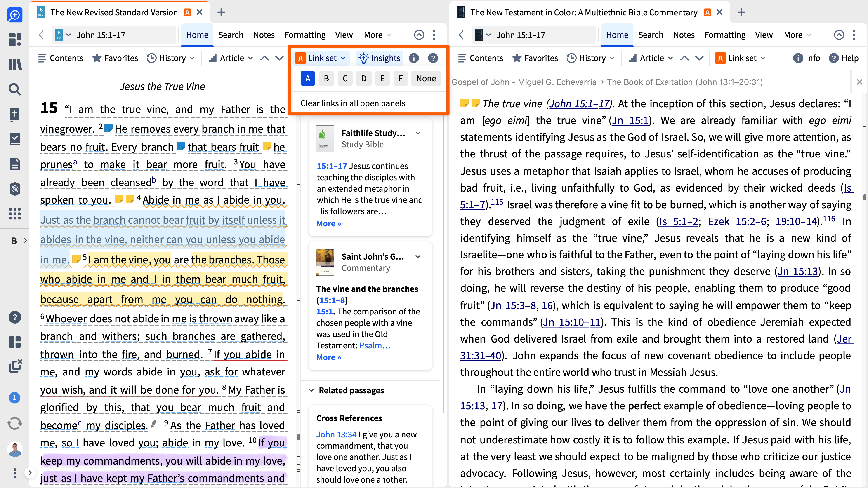The width and height of the screenshot is (868, 488).
Task: Click the NRSV panel back arrow
Action: tap(41, 35)
